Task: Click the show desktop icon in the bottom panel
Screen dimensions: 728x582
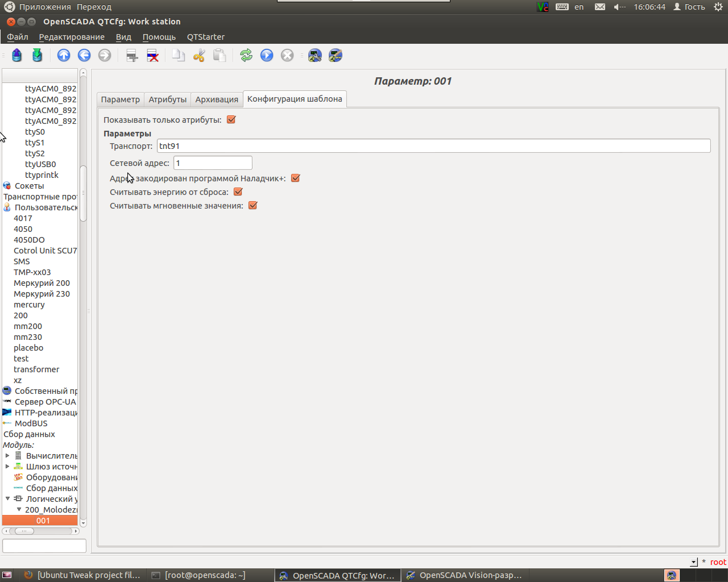Action: [7, 575]
